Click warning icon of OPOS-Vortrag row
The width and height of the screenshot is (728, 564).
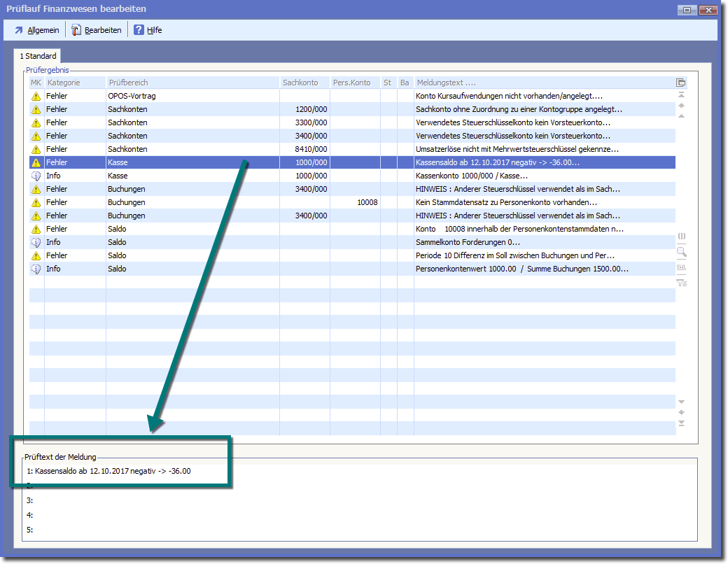point(36,96)
